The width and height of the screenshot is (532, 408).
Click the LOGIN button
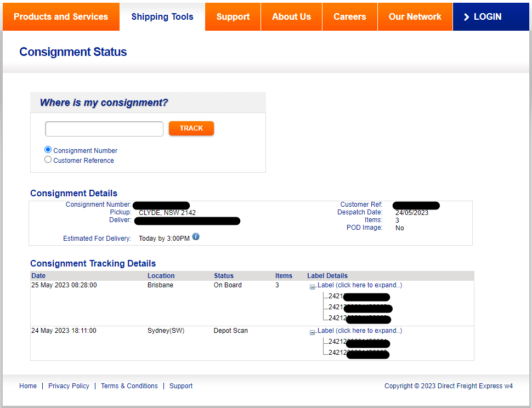pos(483,17)
